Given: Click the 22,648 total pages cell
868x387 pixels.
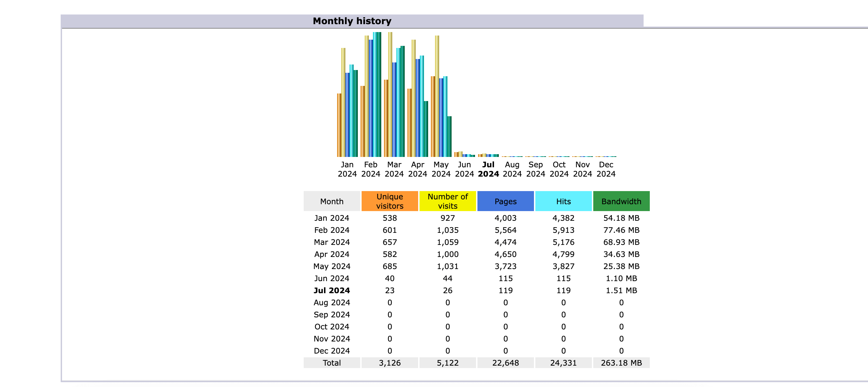Looking at the screenshot, I should [x=506, y=363].
